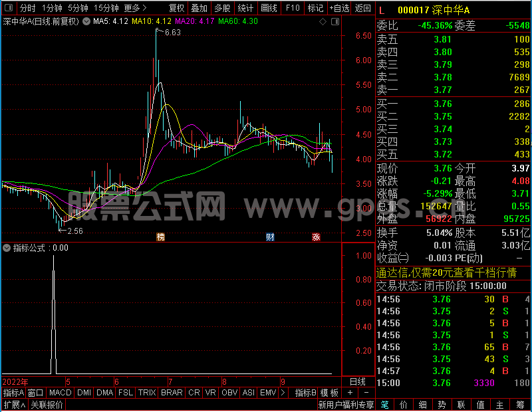Select the 指标B tab
Screen dimensions: 532x412
click(305, 393)
